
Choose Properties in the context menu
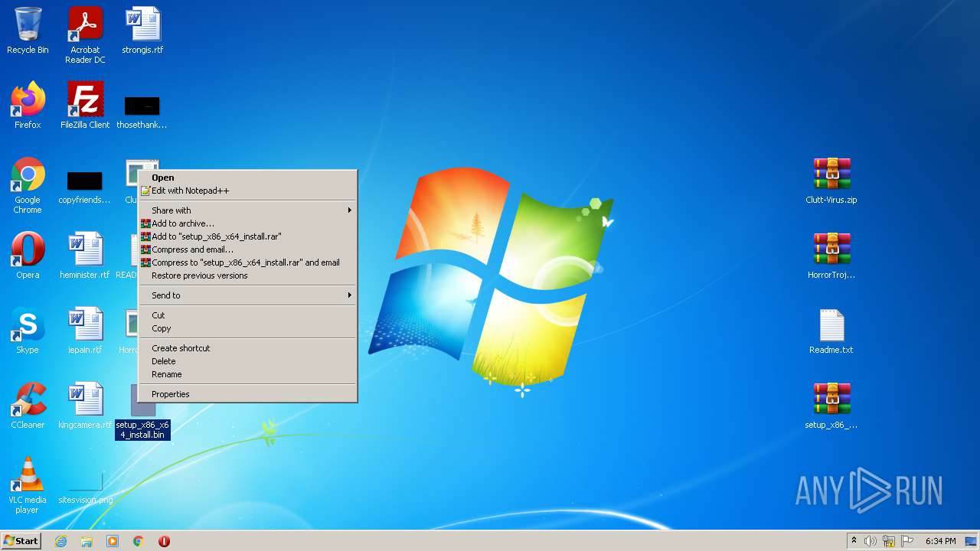point(247,394)
